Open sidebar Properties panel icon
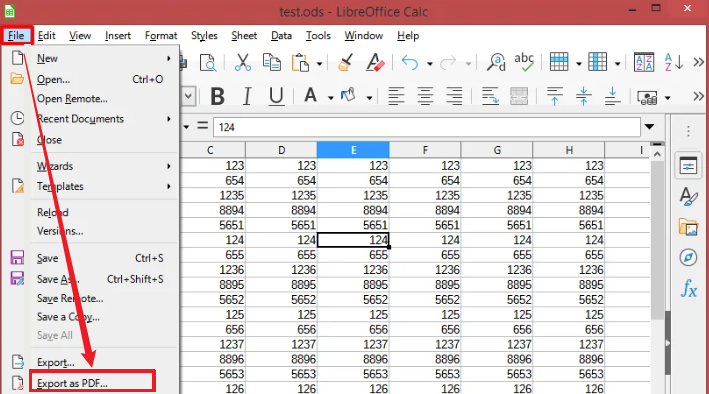The width and height of the screenshot is (709, 394). pos(688,166)
